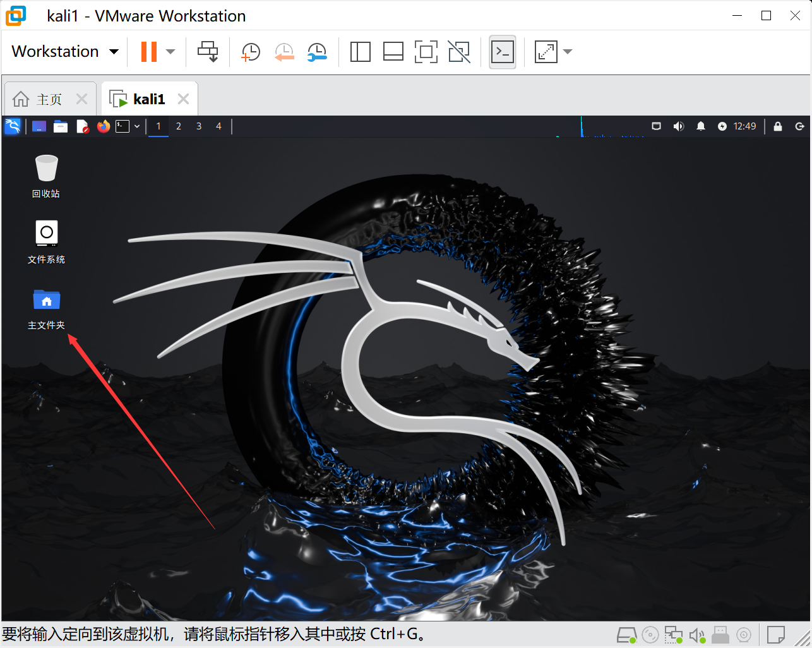Viewport: 812px width, 648px height.
Task: Click the Kali panel clipboard tray icon
Action: click(657, 126)
